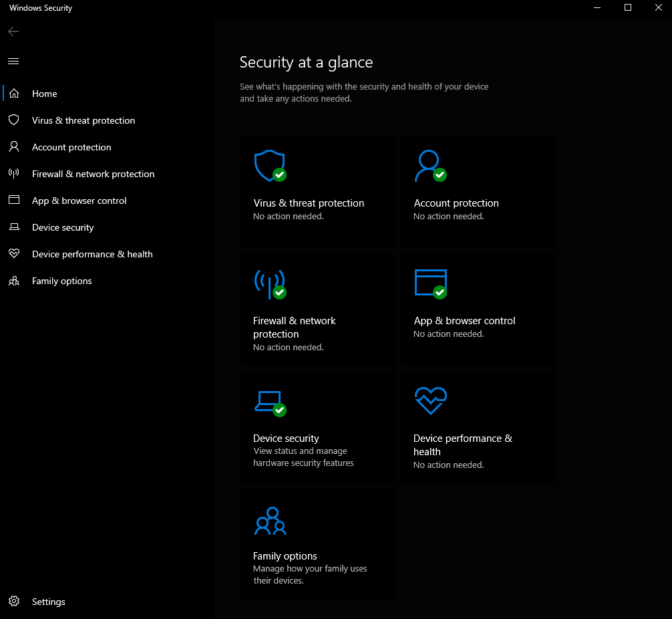Click the Windows Security window title
The height and width of the screenshot is (619, 672).
click(x=41, y=8)
